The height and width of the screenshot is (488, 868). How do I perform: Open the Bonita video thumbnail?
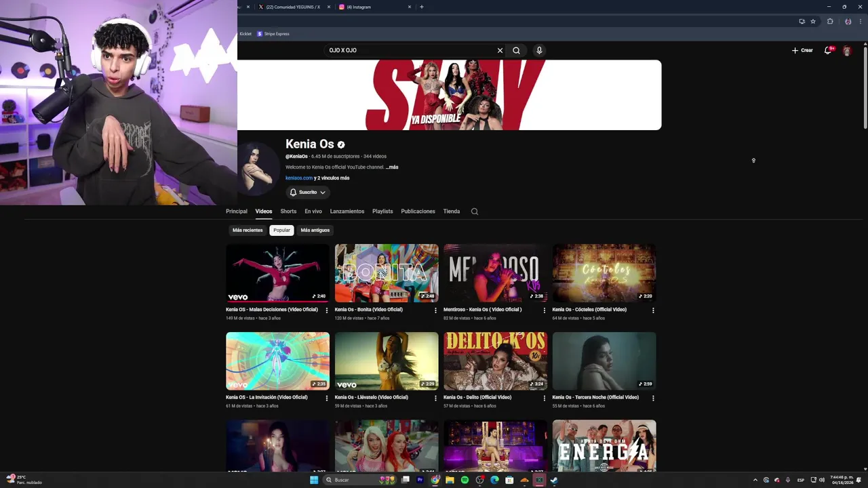click(387, 273)
